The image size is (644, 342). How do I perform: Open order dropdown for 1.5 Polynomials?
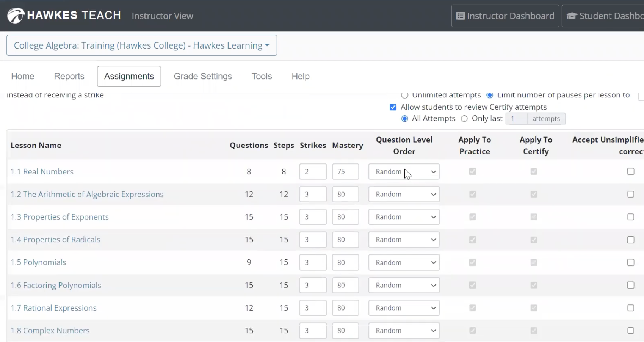[x=404, y=262]
